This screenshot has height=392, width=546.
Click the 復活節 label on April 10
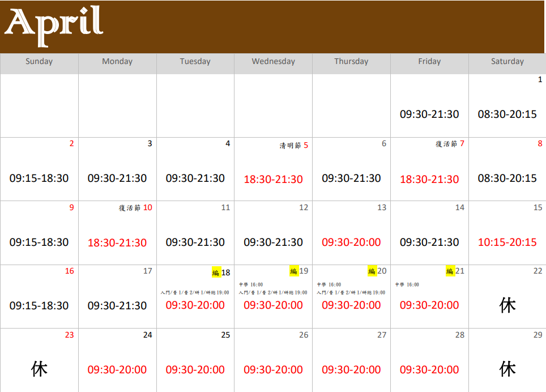click(x=130, y=208)
